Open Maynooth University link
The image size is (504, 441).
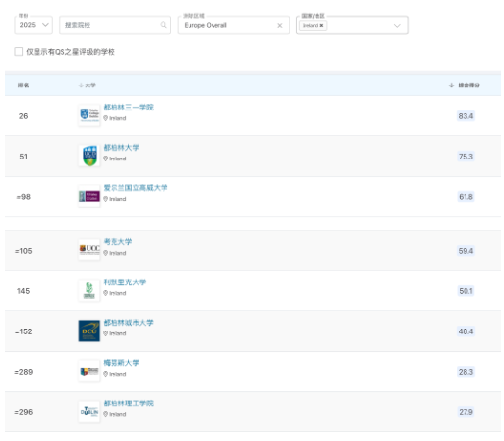coord(121,363)
